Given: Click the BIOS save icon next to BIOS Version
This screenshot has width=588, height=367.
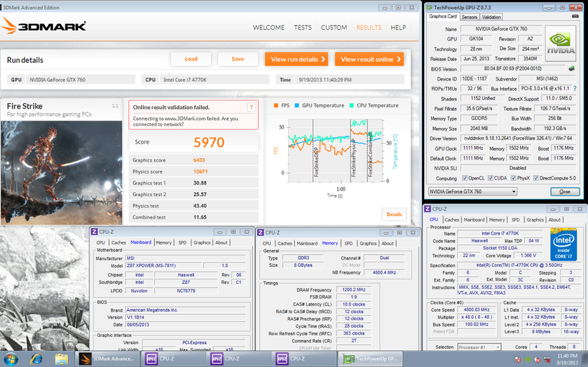Looking at the screenshot, I should (x=571, y=69).
